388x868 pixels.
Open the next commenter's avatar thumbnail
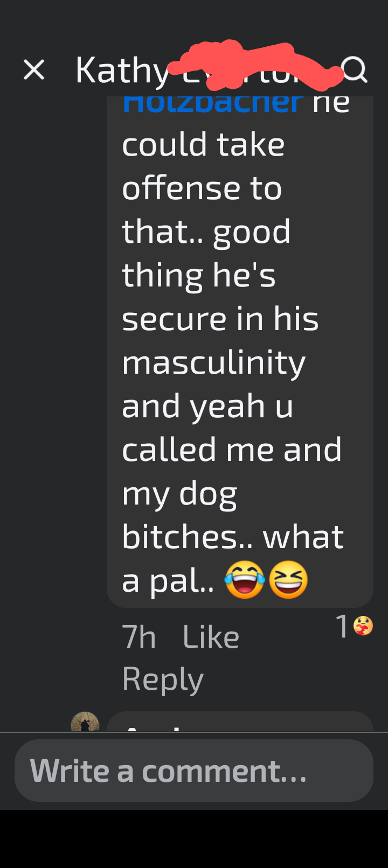(85, 722)
